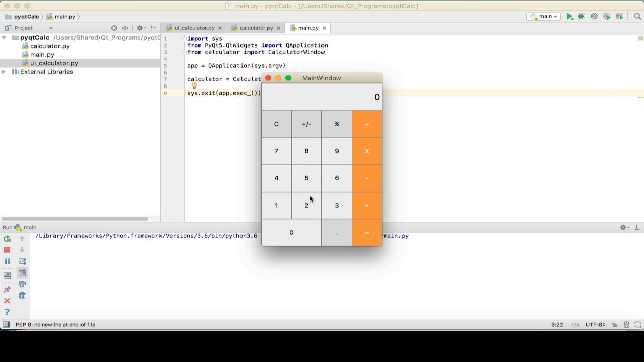644x362 pixels.
Task: Close the main.py editor tab
Action: tap(324, 28)
